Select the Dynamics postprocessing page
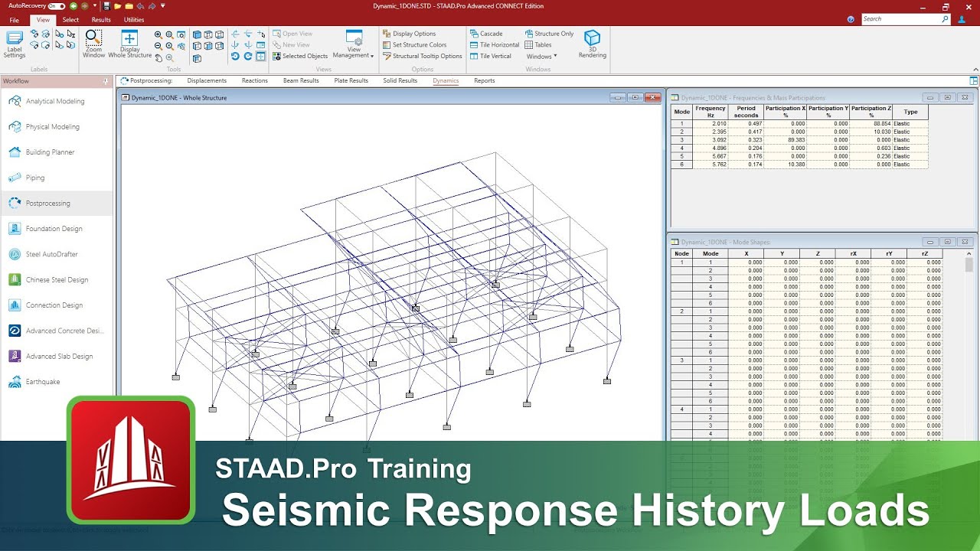The width and height of the screenshot is (980, 551). coord(446,80)
